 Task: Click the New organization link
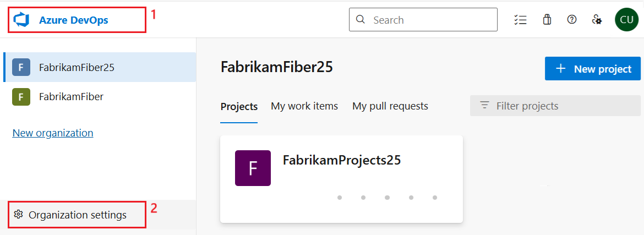53,133
